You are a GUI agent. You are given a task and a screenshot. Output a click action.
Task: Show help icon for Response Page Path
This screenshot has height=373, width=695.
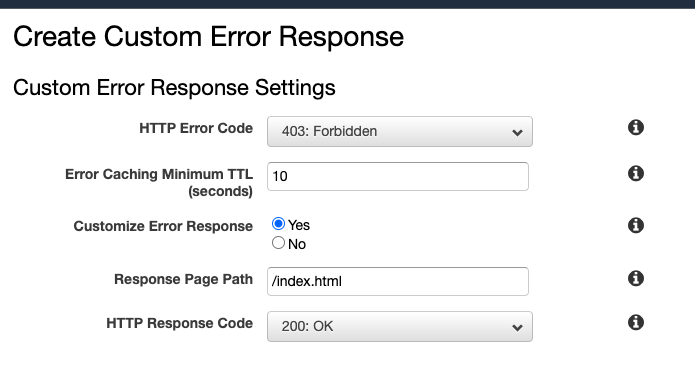pyautogui.click(x=636, y=279)
